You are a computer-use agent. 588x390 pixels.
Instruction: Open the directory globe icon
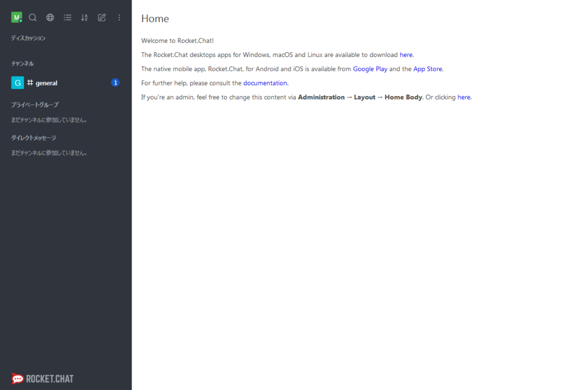click(x=50, y=18)
